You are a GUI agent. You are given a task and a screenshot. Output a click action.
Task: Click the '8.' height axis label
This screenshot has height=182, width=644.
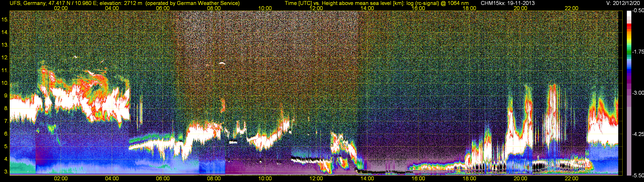(x=6, y=109)
